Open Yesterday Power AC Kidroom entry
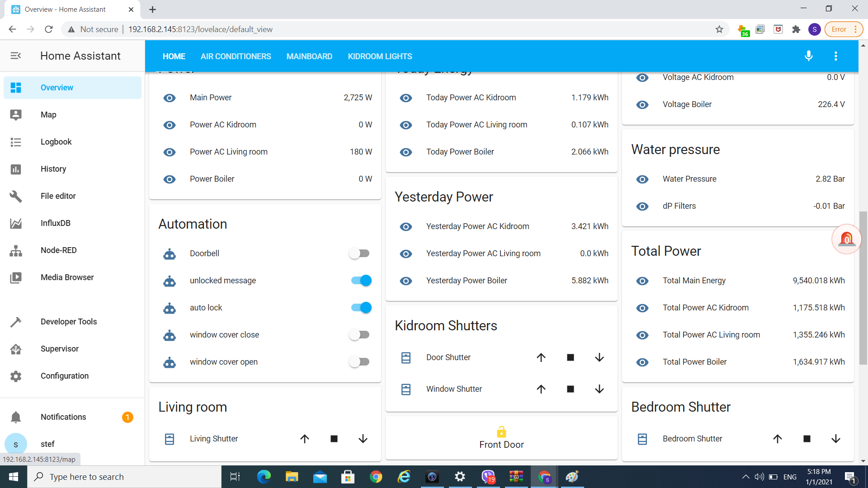Viewport: 868px width, 488px height. coord(502,226)
